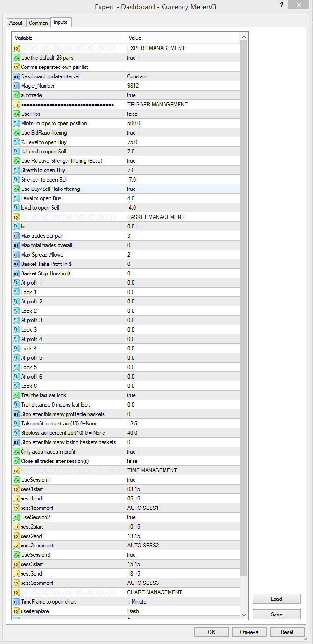Screen dimensions: 313x644
Task: Select the 'At profit 3' row
Action: pyautogui.click(x=126, y=320)
